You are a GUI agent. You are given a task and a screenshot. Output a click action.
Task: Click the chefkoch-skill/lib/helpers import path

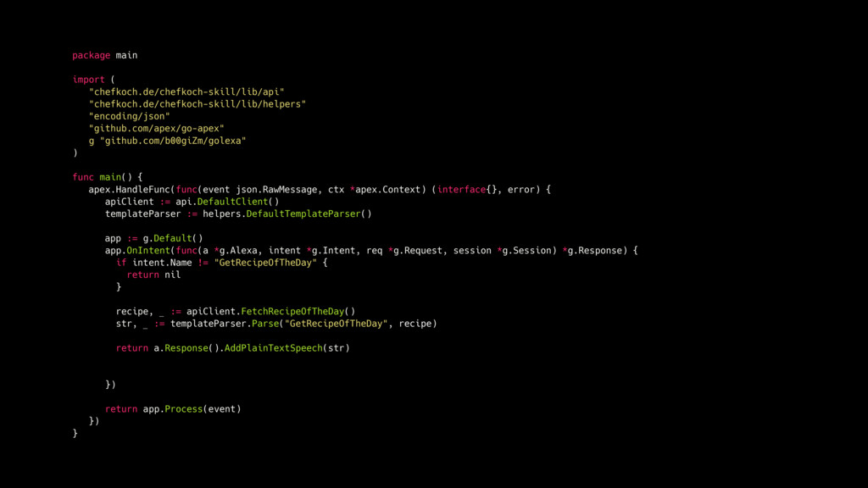(x=197, y=104)
